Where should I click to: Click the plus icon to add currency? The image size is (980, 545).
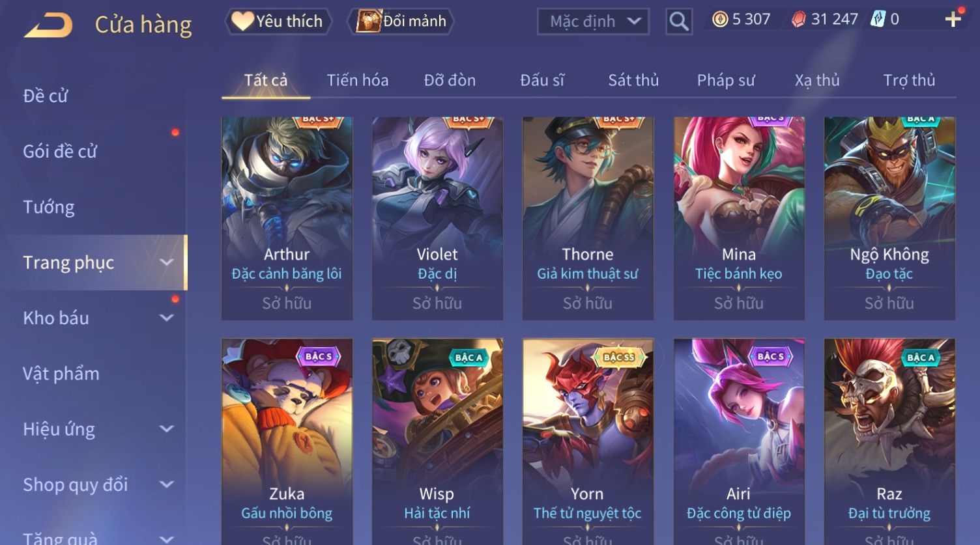pos(953,20)
